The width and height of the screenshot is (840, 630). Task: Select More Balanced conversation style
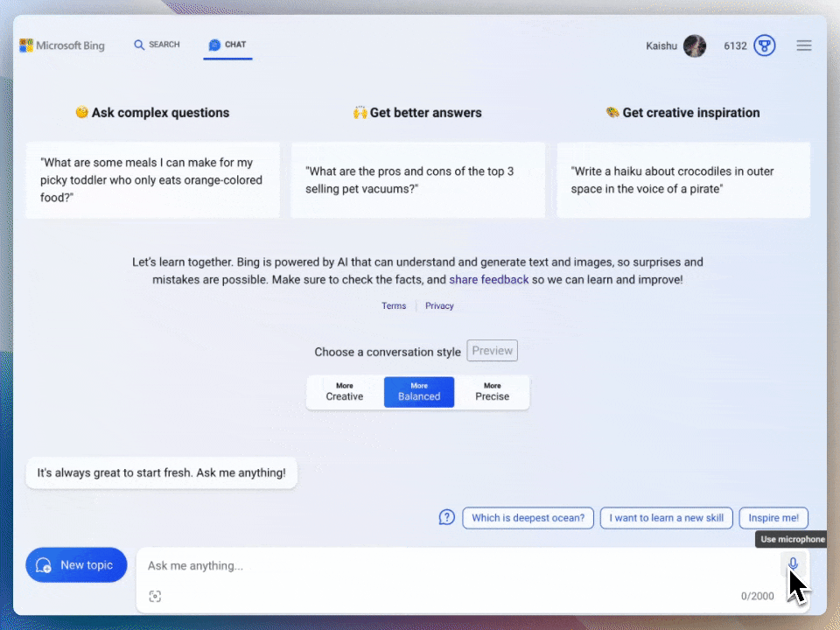click(419, 392)
